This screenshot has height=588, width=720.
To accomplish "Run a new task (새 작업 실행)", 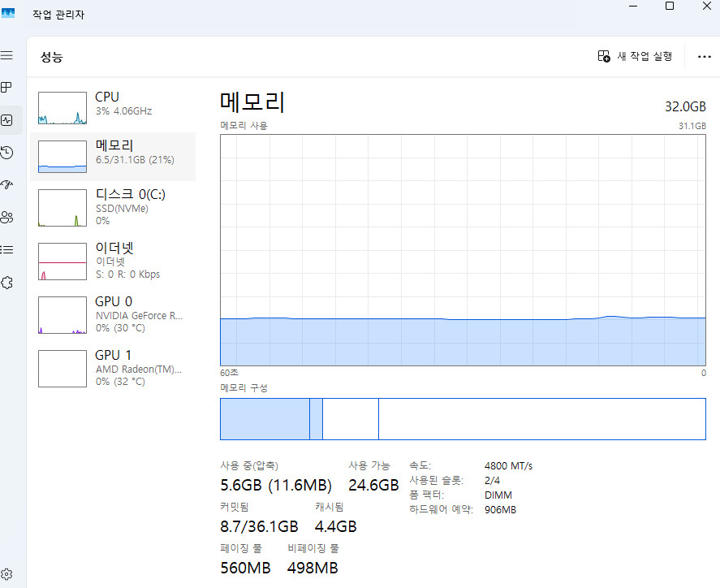I will click(635, 56).
